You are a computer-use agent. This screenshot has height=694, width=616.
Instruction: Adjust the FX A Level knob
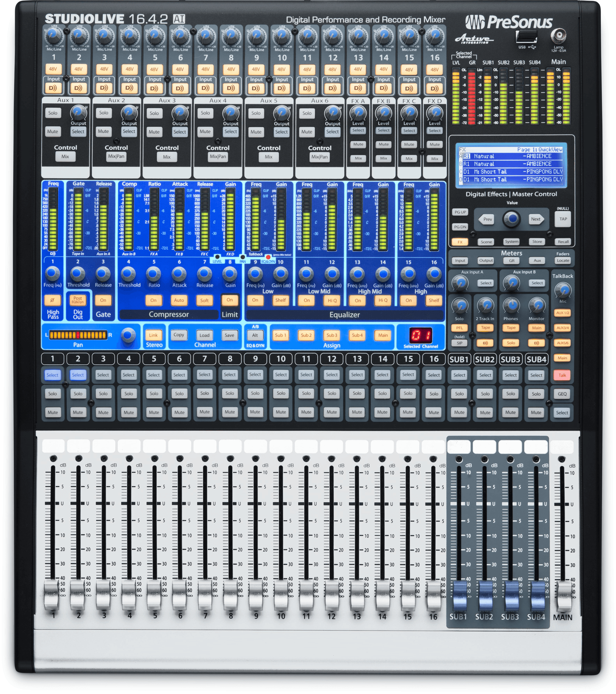tap(358, 113)
